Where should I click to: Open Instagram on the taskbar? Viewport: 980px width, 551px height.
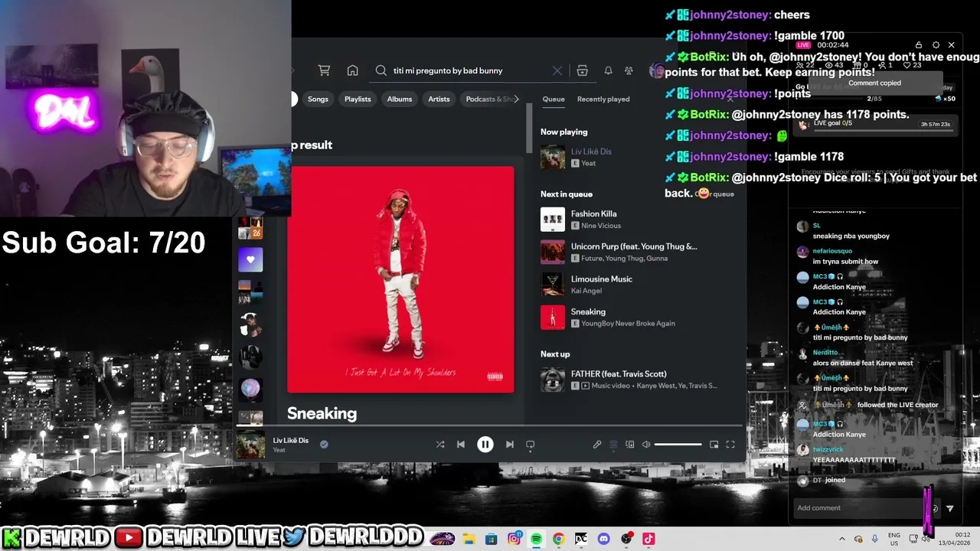(x=514, y=539)
